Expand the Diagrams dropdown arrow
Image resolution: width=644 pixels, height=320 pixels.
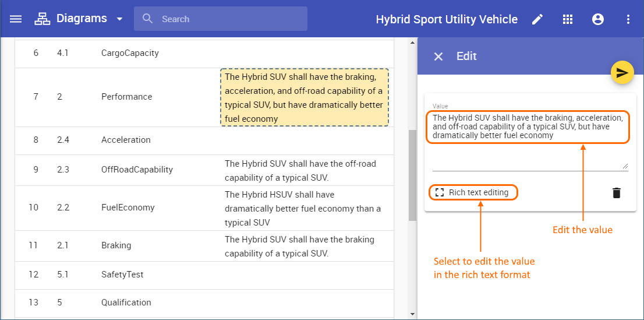pyautogui.click(x=119, y=19)
